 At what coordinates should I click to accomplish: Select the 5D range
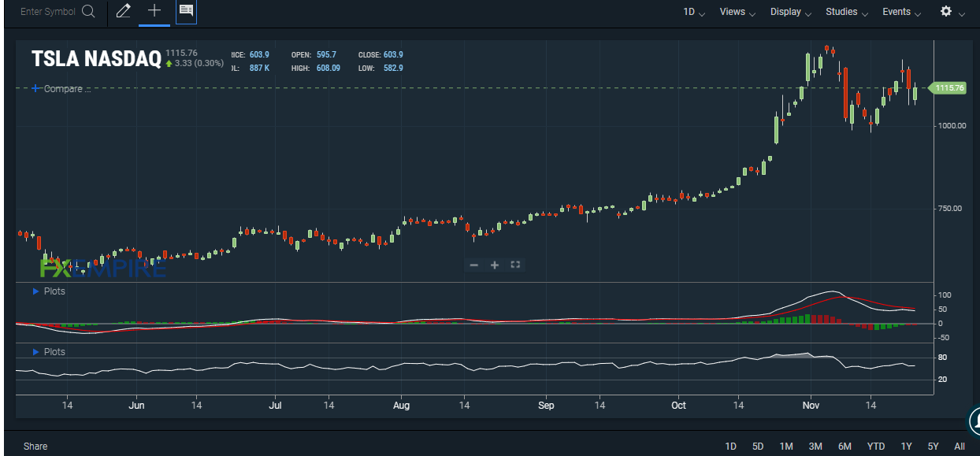(758, 447)
